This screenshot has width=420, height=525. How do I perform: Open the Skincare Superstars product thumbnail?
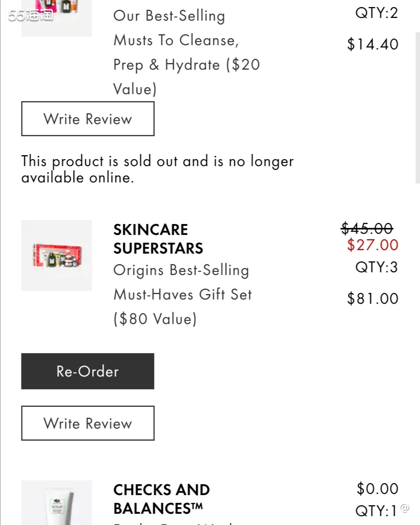pos(56,255)
